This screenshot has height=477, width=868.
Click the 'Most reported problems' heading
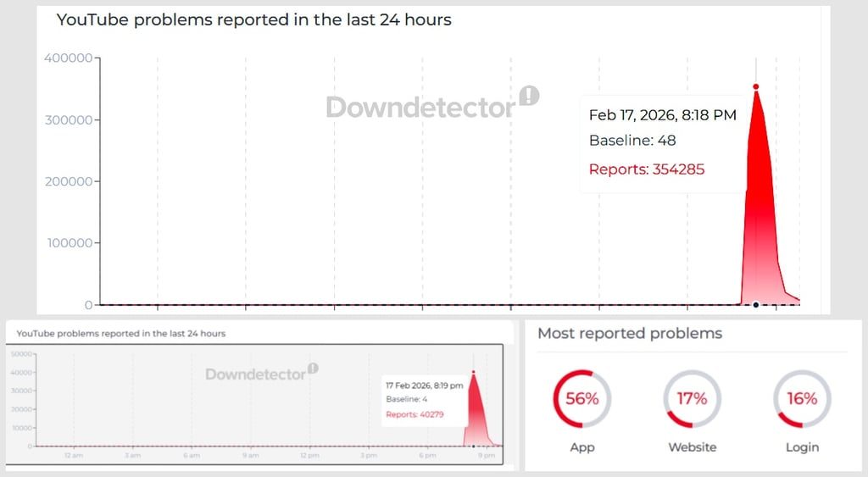point(630,333)
